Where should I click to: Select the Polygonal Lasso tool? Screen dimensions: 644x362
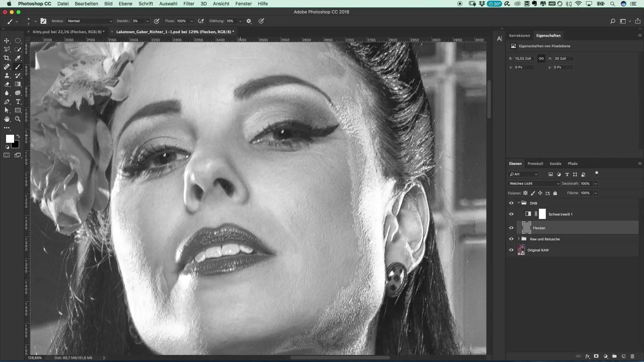coord(7,49)
